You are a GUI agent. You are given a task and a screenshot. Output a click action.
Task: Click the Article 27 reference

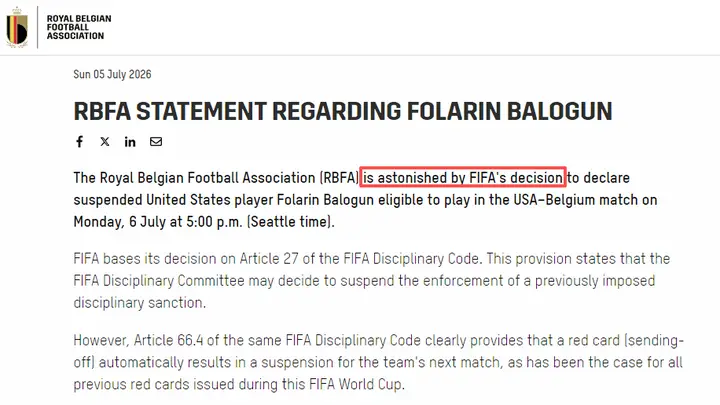click(269, 259)
